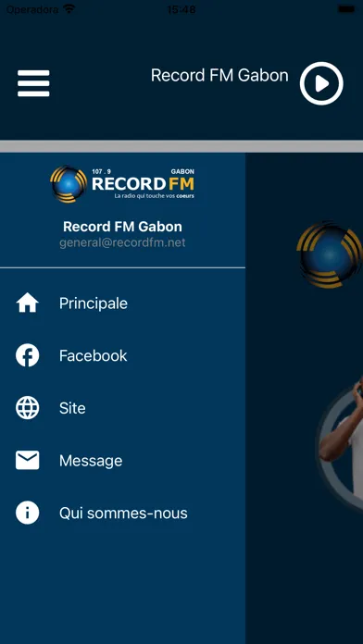Tap the info icon for Qui sommes-nous
Screen dimensions: 363x644
pos(28,513)
